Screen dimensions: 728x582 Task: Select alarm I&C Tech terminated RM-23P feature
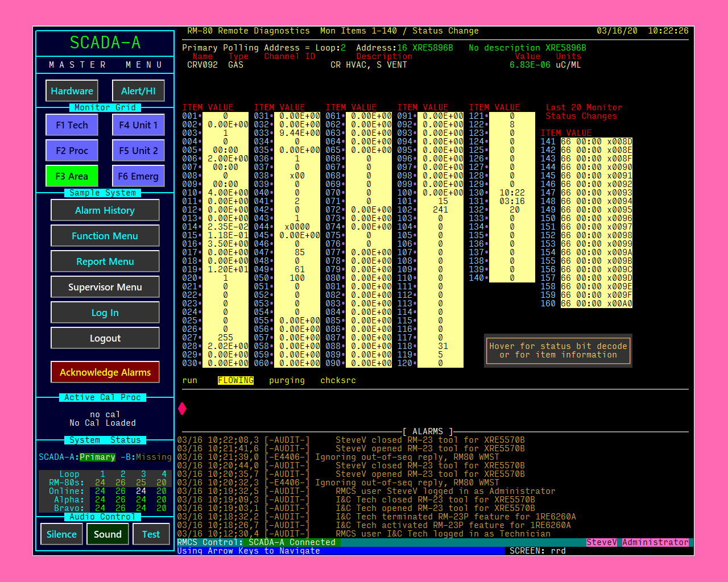pyautogui.click(x=377, y=517)
